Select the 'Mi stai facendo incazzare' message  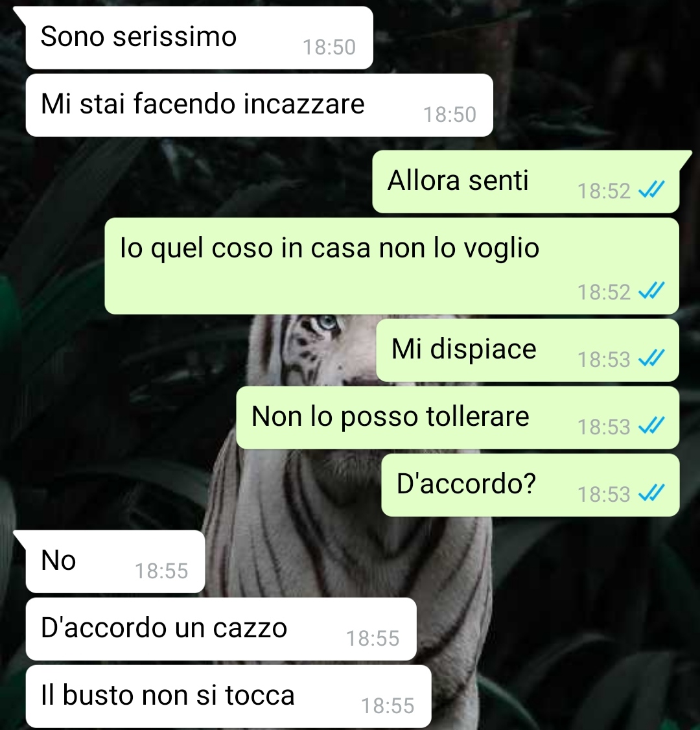click(259, 105)
